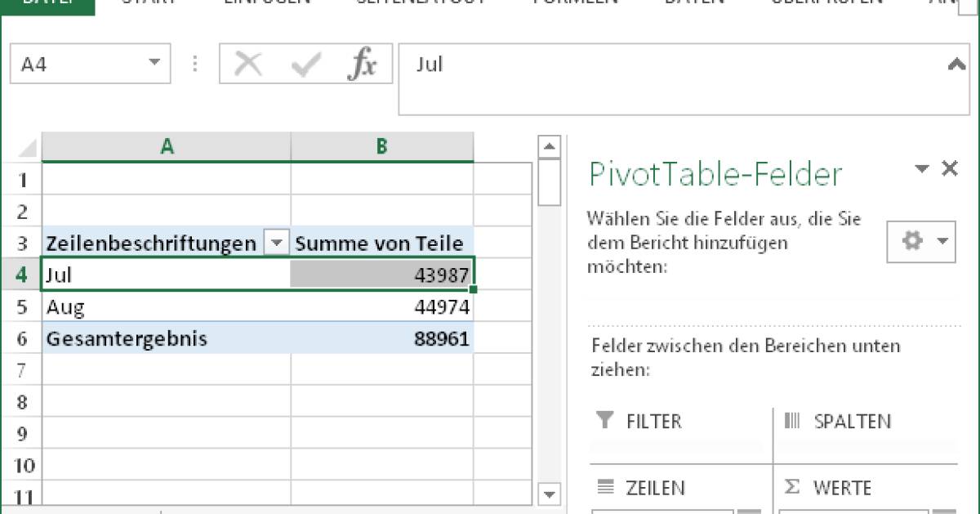Open the Zeilenbeschriftungen filter dropdown
Image resolution: width=980 pixels, height=514 pixels.
point(277,243)
